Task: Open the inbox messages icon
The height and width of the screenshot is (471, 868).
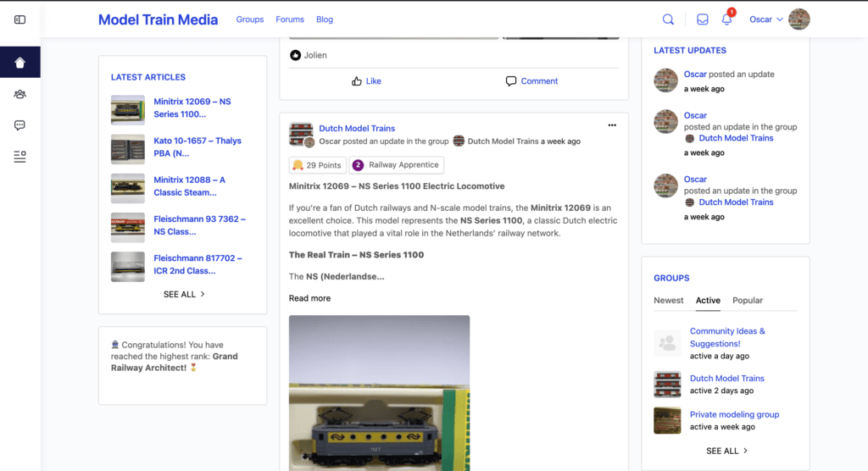Action: [x=703, y=19]
